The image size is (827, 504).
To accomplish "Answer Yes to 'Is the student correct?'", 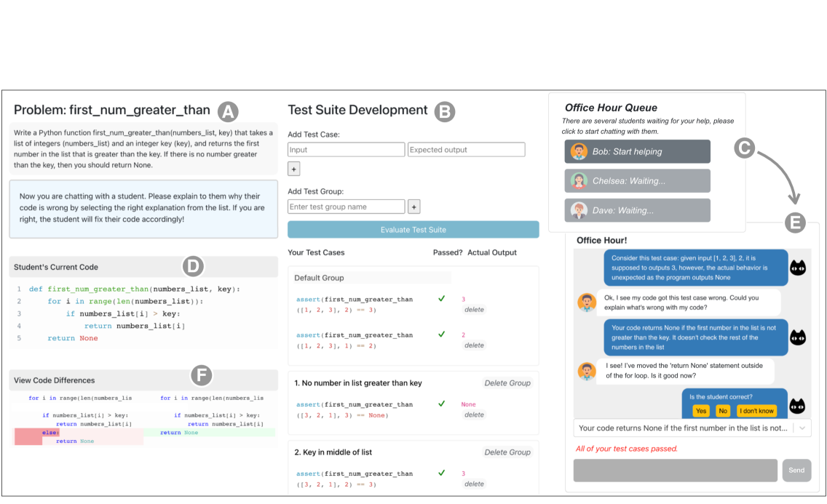I will tap(700, 411).
